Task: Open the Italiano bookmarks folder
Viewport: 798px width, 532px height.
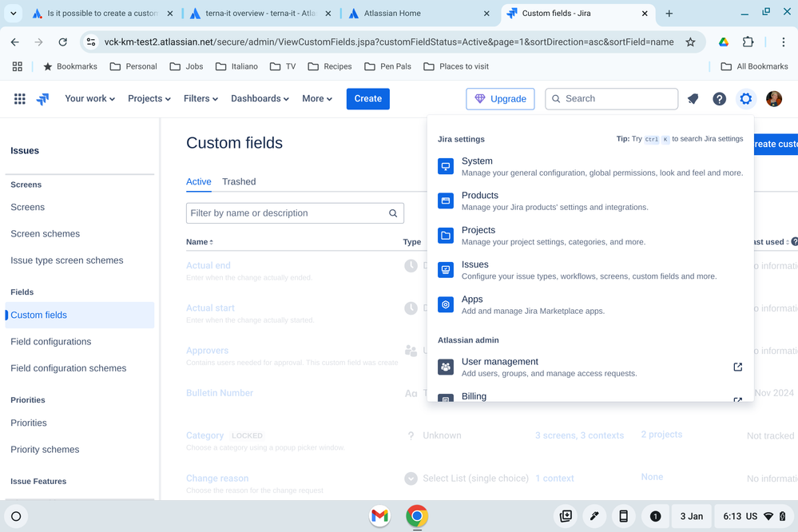Action: tap(237, 66)
